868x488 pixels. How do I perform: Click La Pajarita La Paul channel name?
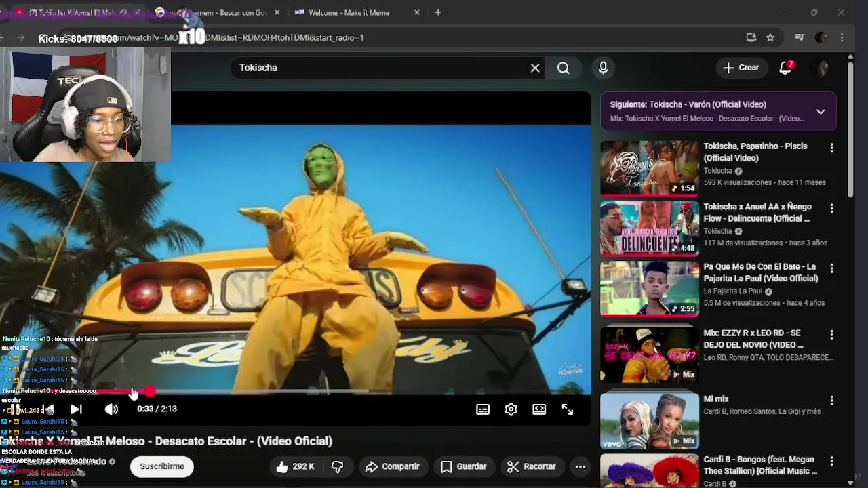click(x=732, y=291)
